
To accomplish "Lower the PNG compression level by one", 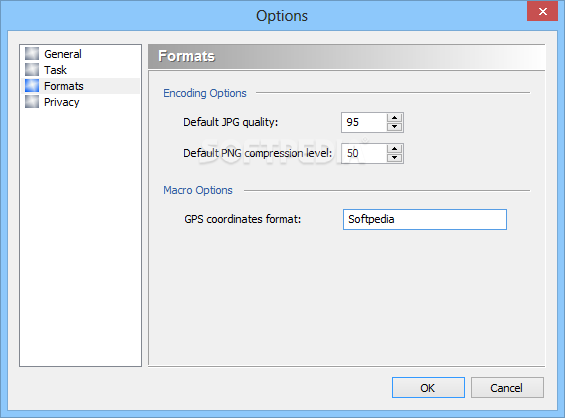I will 395,157.
